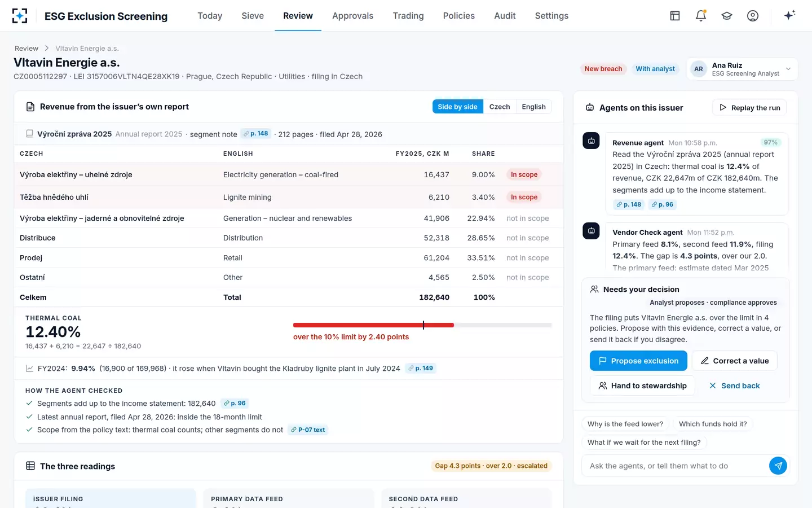Image resolution: width=812 pixels, height=508 pixels.
Task: Click Propose exclusion button
Action: (638, 361)
